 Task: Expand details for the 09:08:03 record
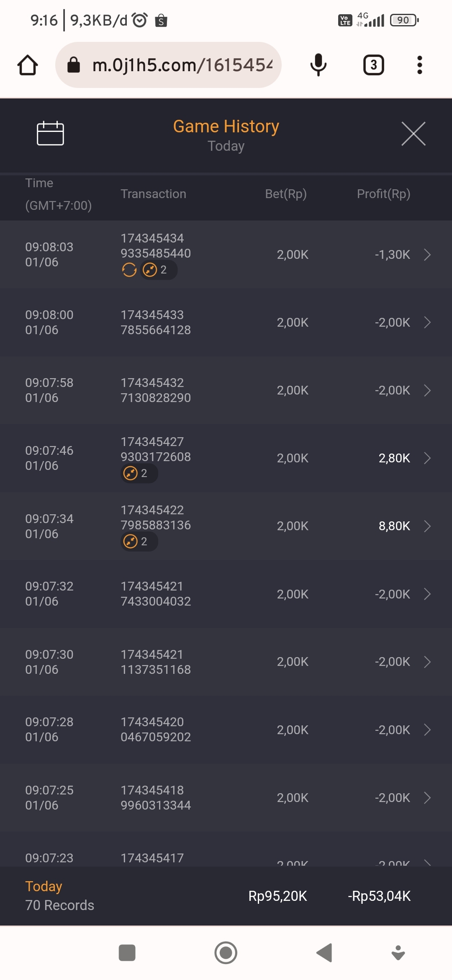pos(427,255)
